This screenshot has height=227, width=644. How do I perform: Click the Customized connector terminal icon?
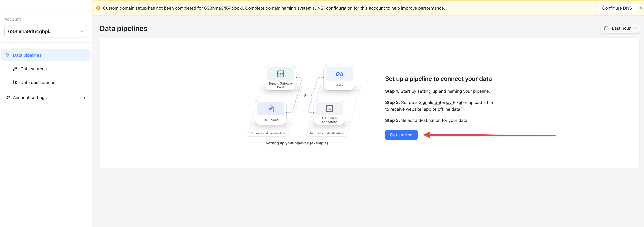pyautogui.click(x=329, y=109)
